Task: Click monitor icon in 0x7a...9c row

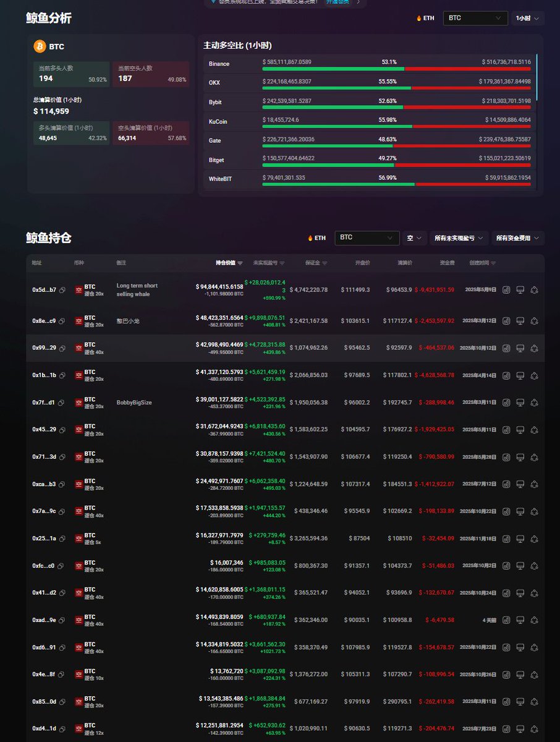Action: pos(520,511)
